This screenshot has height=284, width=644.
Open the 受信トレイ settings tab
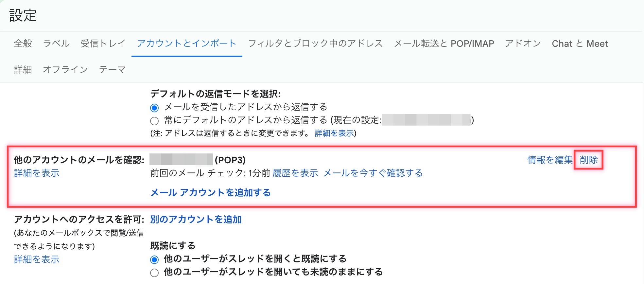103,44
